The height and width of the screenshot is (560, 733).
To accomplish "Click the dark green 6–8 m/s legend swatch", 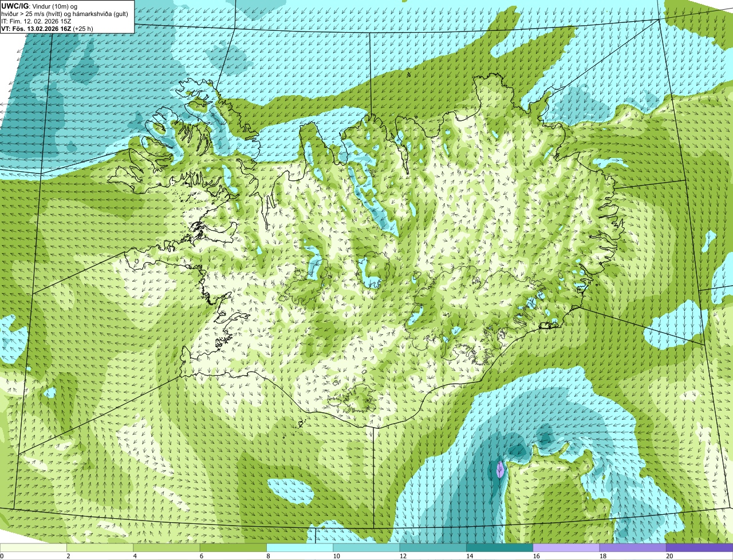I will pos(233,548).
